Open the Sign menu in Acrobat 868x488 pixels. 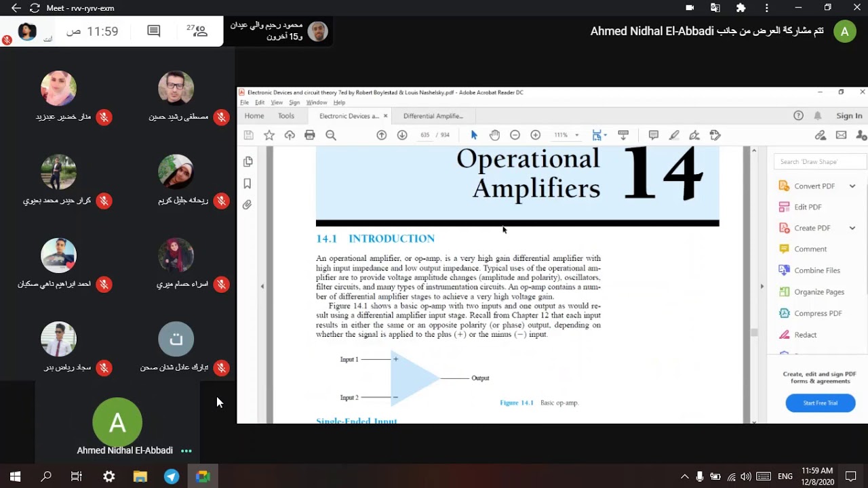pyautogui.click(x=294, y=102)
